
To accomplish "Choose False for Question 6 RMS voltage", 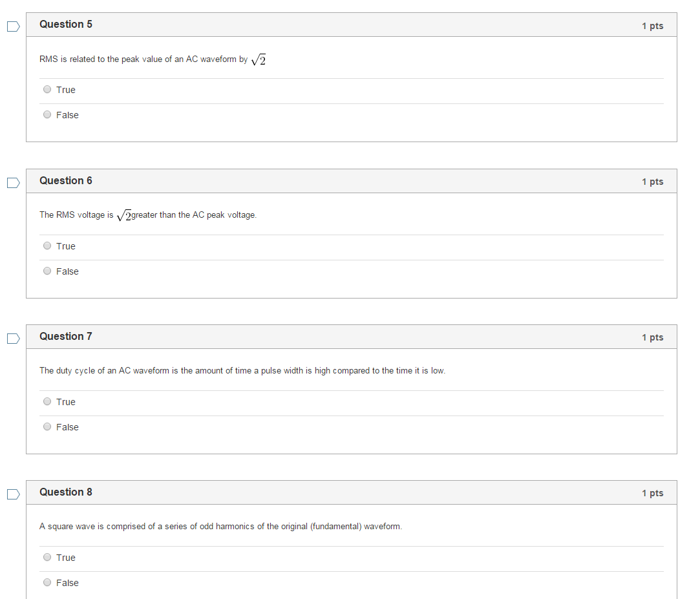I will (x=47, y=271).
